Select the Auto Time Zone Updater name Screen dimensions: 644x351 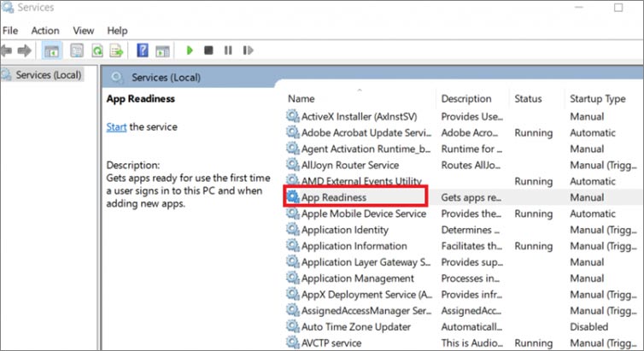(x=355, y=327)
